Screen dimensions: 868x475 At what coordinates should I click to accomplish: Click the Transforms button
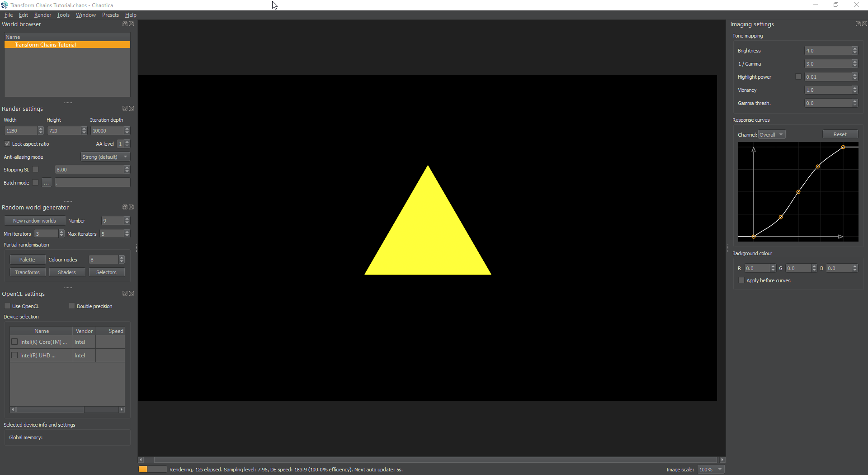pyautogui.click(x=27, y=272)
